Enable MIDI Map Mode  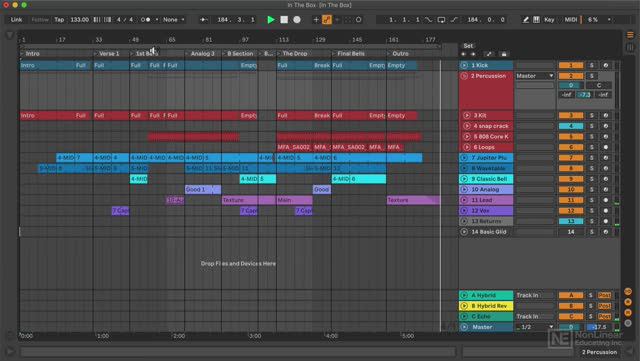point(571,20)
